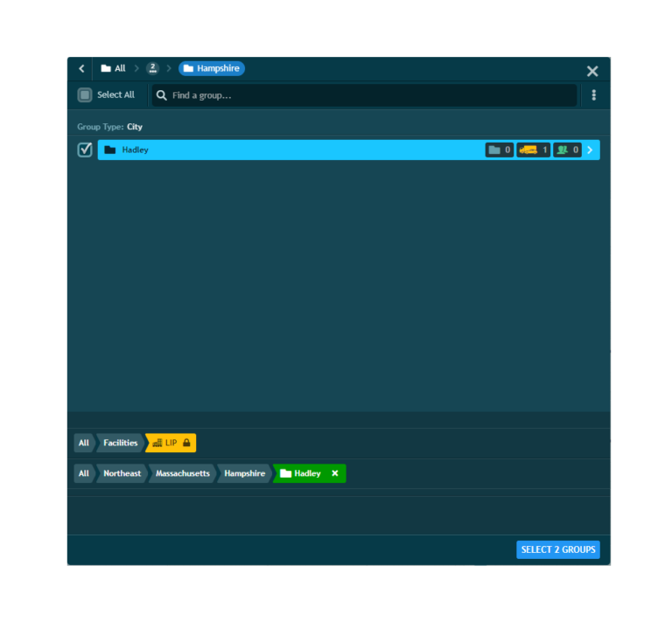This screenshot has height=622, width=672.
Task: Jump to the Northeast path segment
Action: coord(122,473)
